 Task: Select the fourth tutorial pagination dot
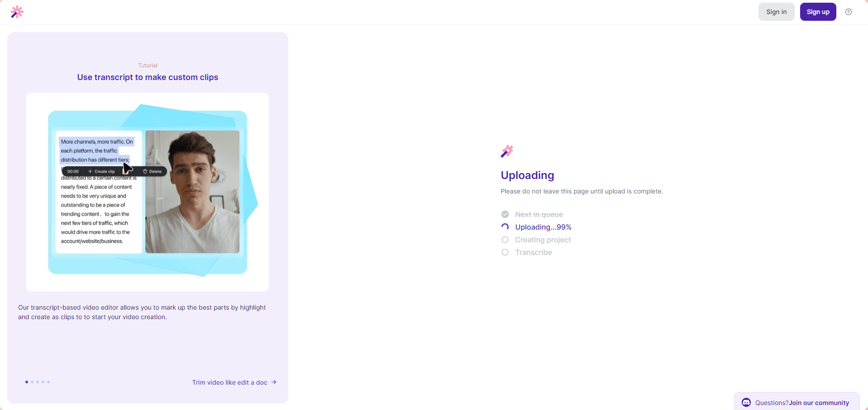(43, 382)
